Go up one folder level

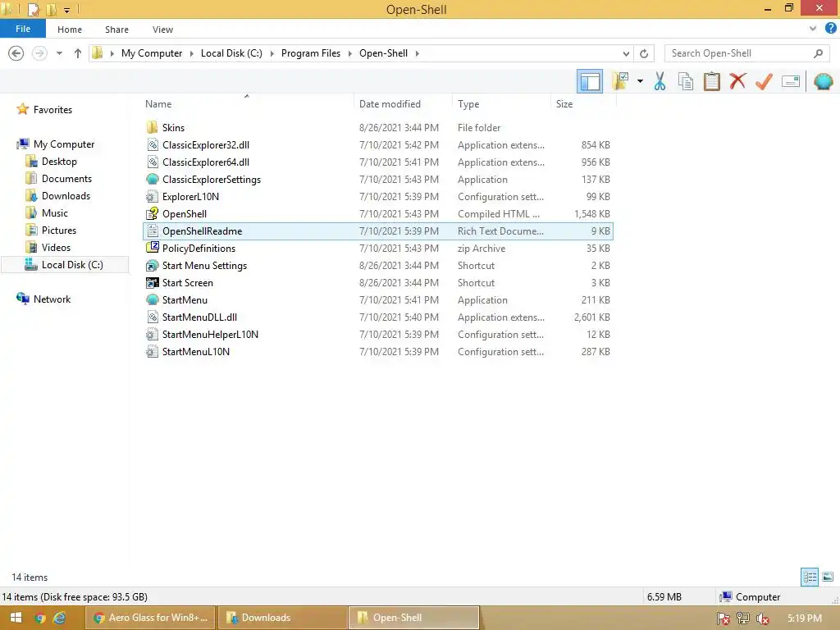tap(78, 53)
